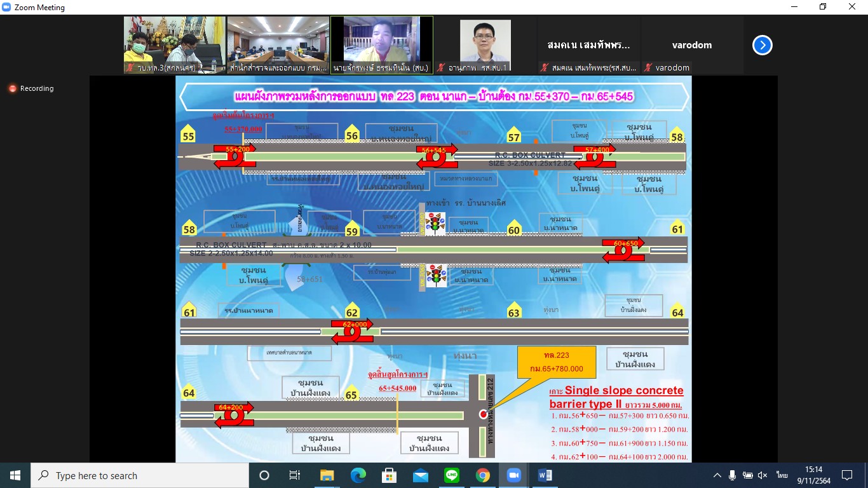This screenshot has height=488, width=868.
Task: Open Google Chrome from the taskbar
Action: tap(483, 475)
